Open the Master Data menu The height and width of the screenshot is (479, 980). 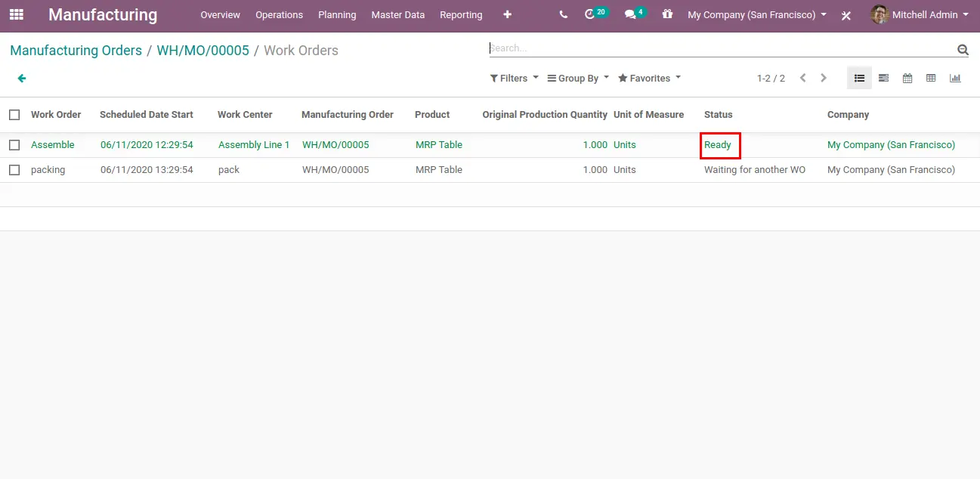[397, 15]
